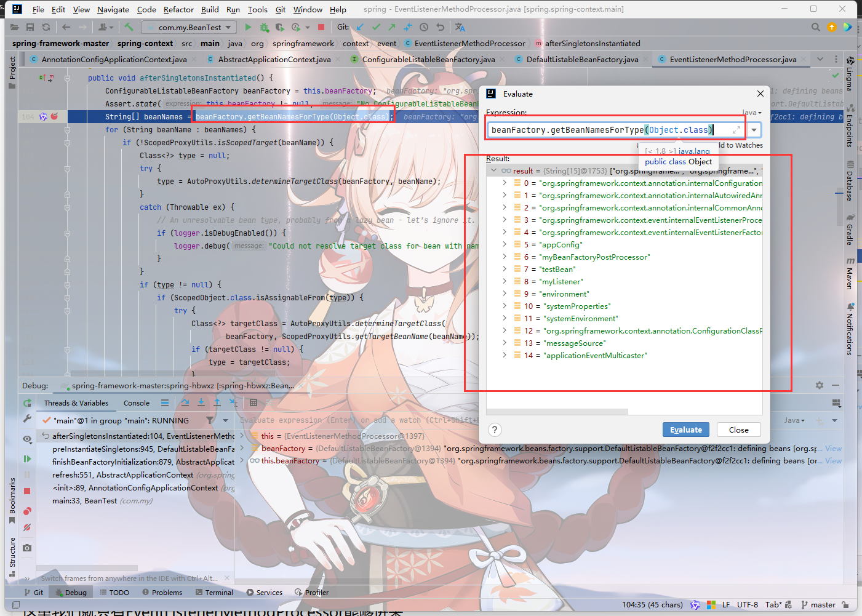Expand the Evaluate expression field icon
The height and width of the screenshot is (616, 862).
pyautogui.click(x=736, y=130)
